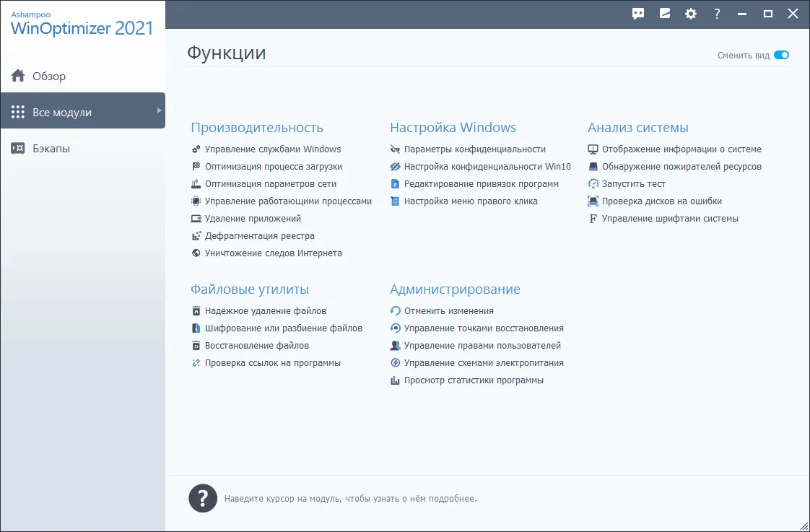Click the program link check icon

[196, 363]
